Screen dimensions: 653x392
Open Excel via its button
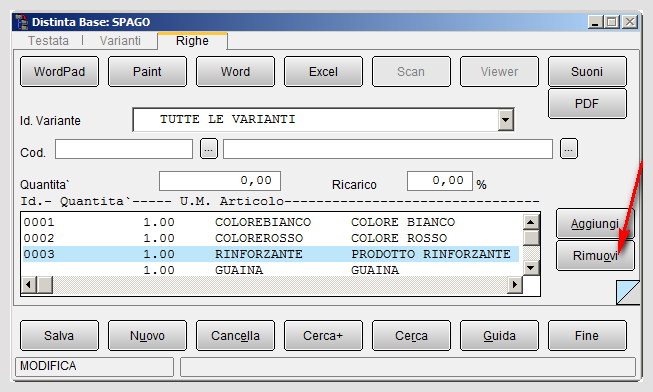point(323,72)
